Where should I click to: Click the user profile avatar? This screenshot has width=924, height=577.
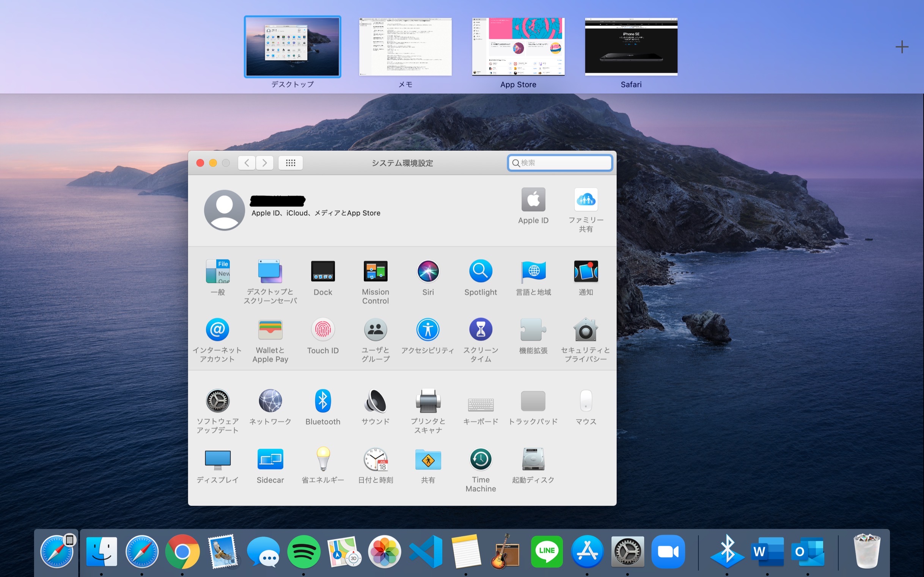(x=225, y=210)
